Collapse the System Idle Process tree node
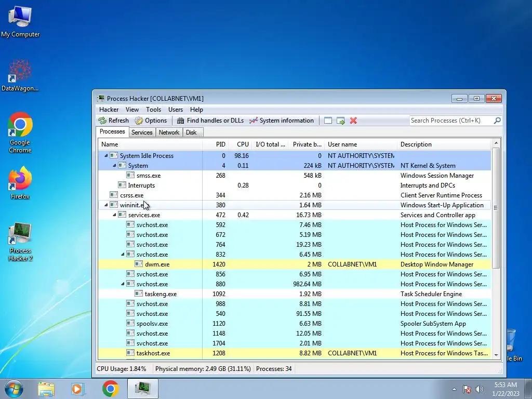The height and width of the screenshot is (399, 532). pos(106,156)
